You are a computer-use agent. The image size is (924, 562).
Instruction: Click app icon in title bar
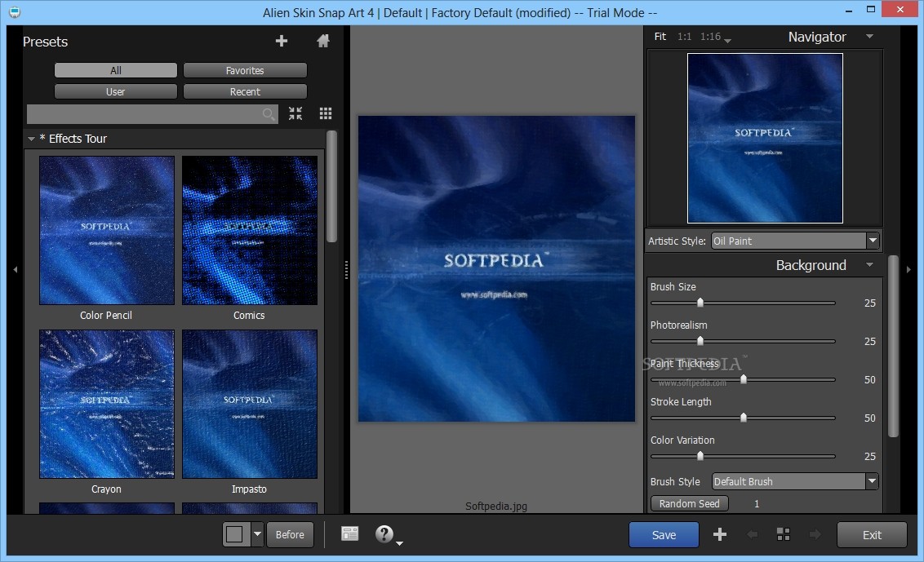point(14,11)
